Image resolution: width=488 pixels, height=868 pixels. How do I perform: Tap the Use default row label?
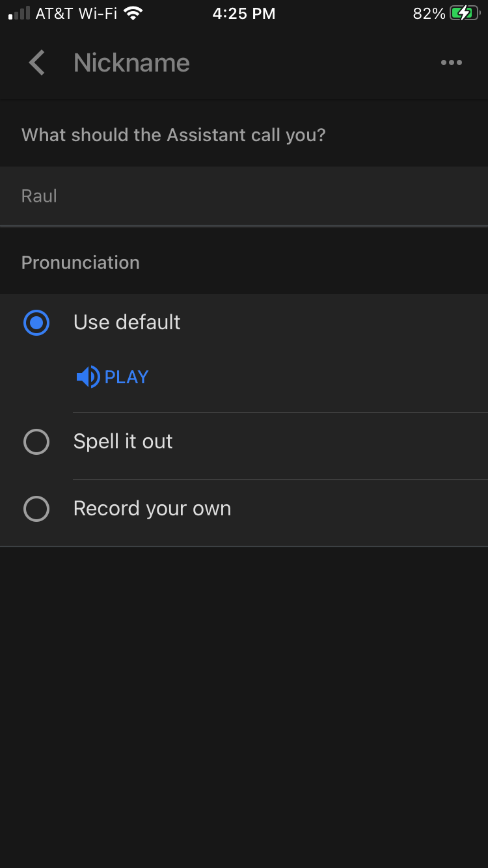pyautogui.click(x=127, y=323)
